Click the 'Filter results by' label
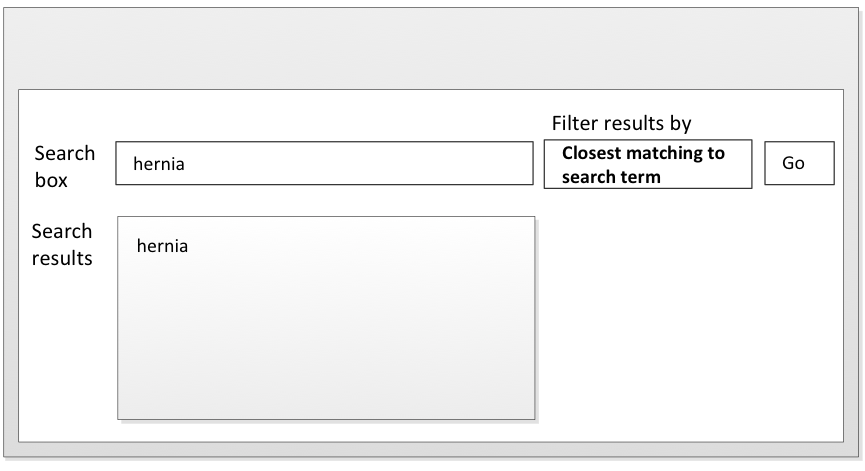Image resolution: width=865 pixels, height=471 pixels. [621, 123]
